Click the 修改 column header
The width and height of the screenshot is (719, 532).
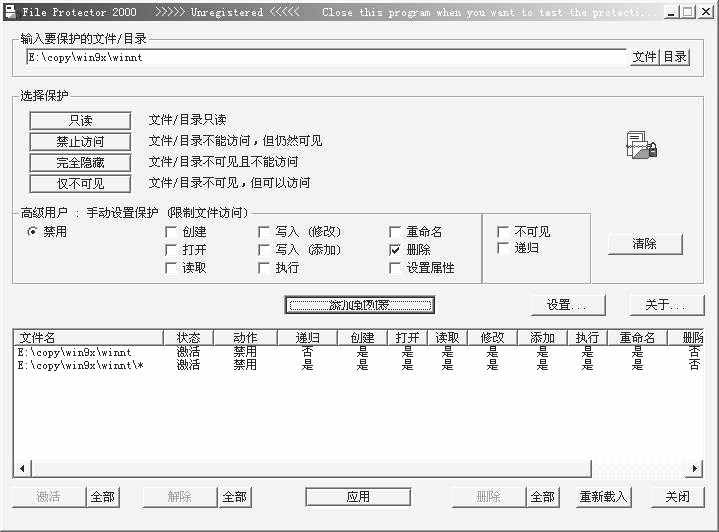492,338
